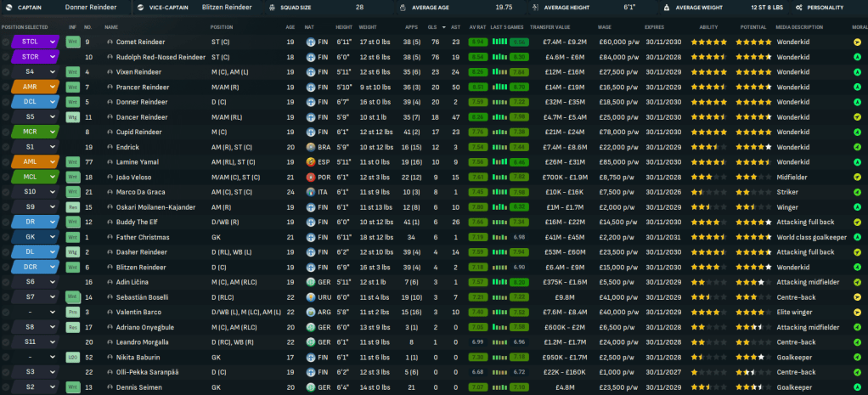Click the Prm status icon for Valentín Barco
This screenshot has width=868, height=395.
73,312
